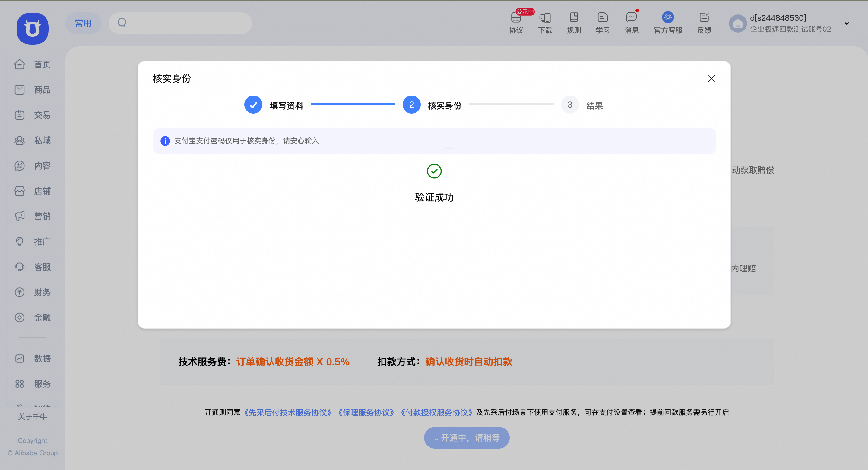868x470 pixels.
Task: Click the 企业极速回款测试账号02 text
Action: [790, 29]
